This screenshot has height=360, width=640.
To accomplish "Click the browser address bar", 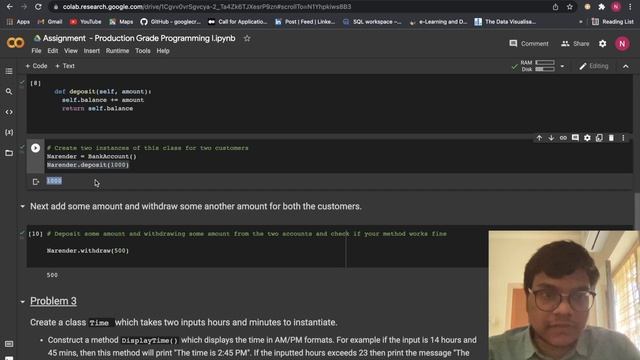I will [x=302, y=7].
